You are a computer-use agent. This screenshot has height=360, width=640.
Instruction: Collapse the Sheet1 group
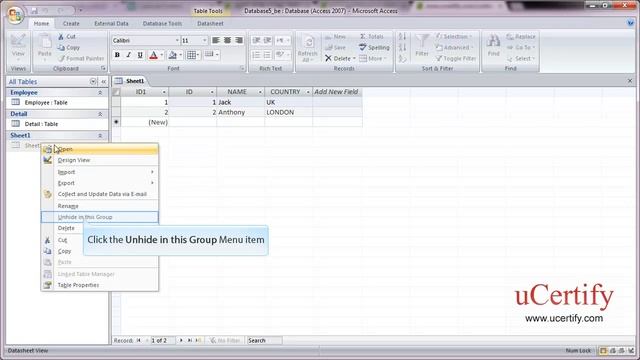(100, 135)
